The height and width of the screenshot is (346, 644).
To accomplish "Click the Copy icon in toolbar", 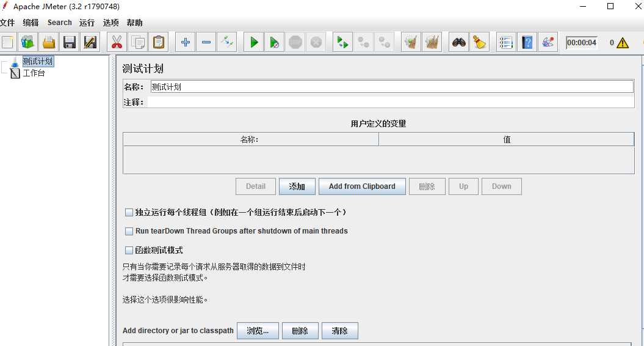I will pyautogui.click(x=137, y=42).
